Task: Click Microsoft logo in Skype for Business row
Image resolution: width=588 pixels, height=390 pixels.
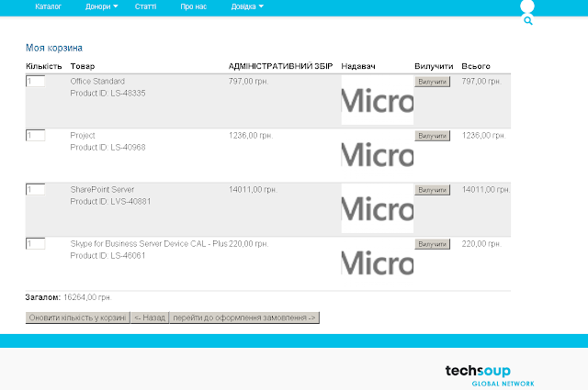Action: [378, 262]
